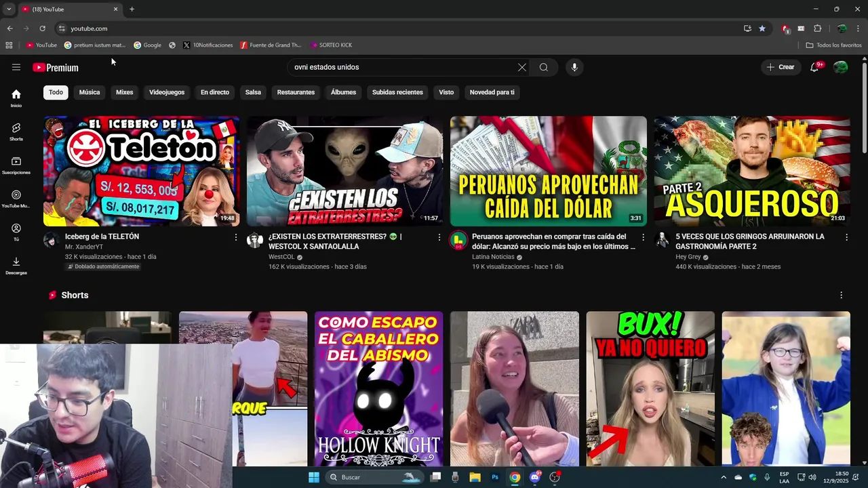Open the Windows Start menu
The width and height of the screenshot is (868, 488).
[x=314, y=477]
